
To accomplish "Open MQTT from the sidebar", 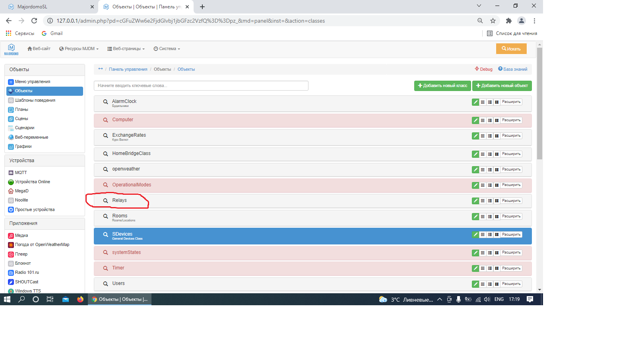I will (21, 172).
